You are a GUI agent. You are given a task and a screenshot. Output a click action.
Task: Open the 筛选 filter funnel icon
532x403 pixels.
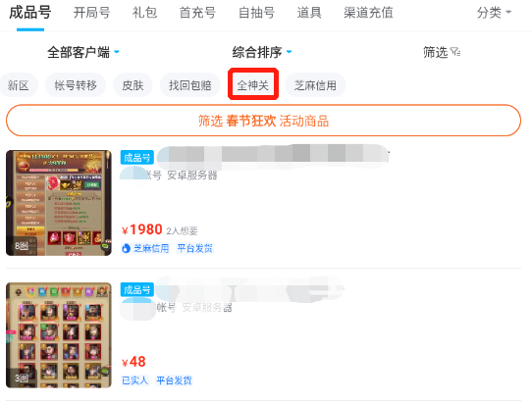(455, 52)
